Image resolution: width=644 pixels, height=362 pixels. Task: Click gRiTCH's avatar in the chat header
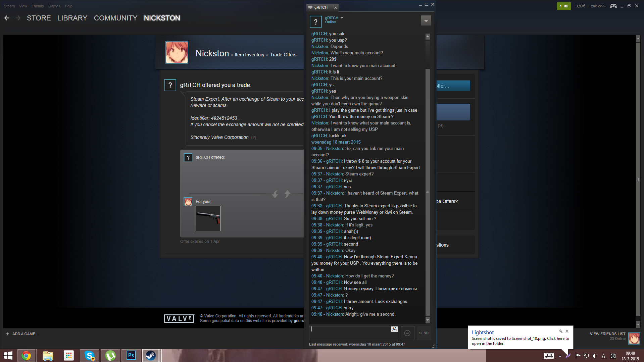pyautogui.click(x=315, y=22)
